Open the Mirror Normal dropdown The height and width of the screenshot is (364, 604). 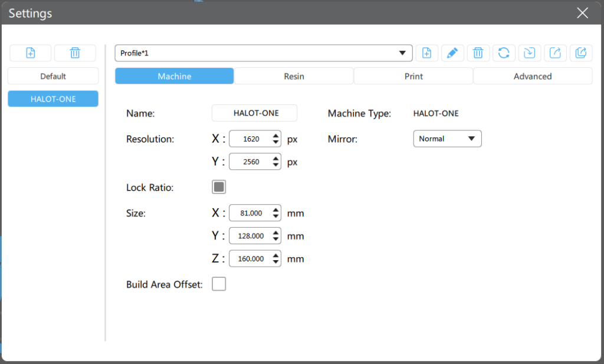pyautogui.click(x=447, y=139)
